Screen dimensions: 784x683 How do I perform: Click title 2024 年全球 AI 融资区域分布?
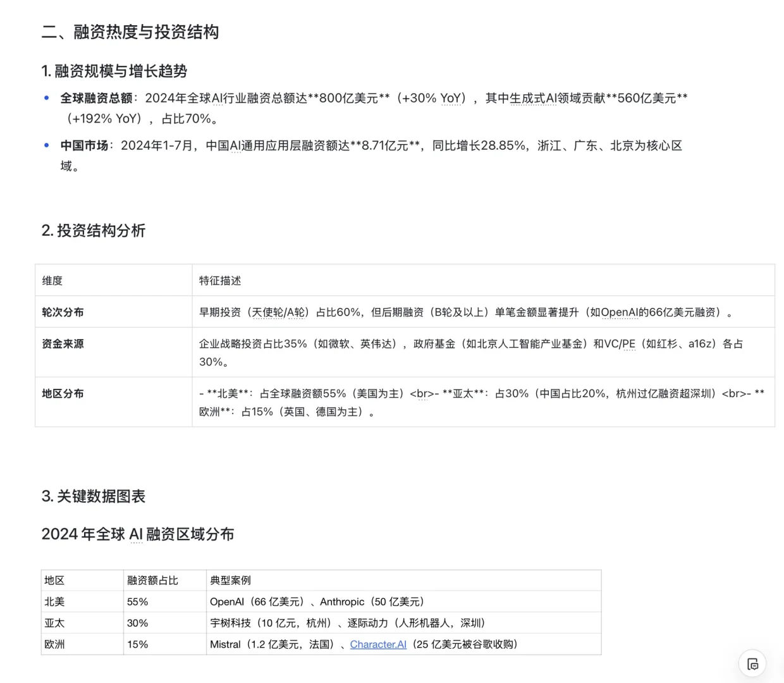coord(138,534)
